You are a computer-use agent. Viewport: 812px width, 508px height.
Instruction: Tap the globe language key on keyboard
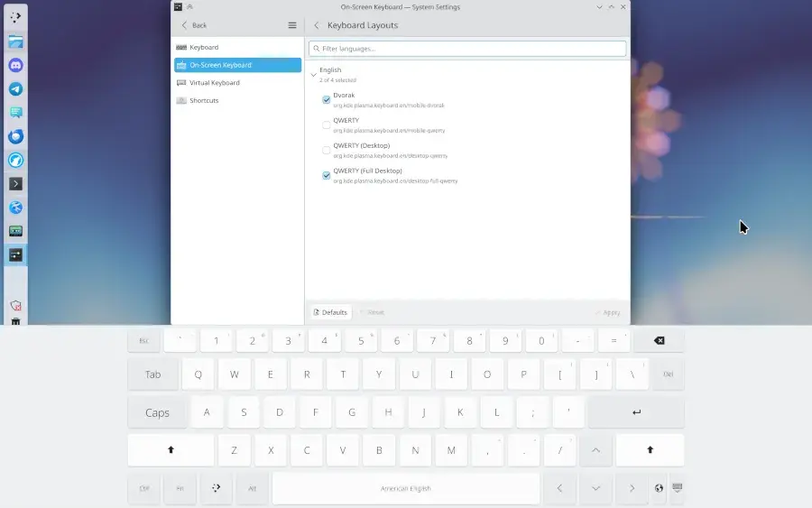pos(659,488)
